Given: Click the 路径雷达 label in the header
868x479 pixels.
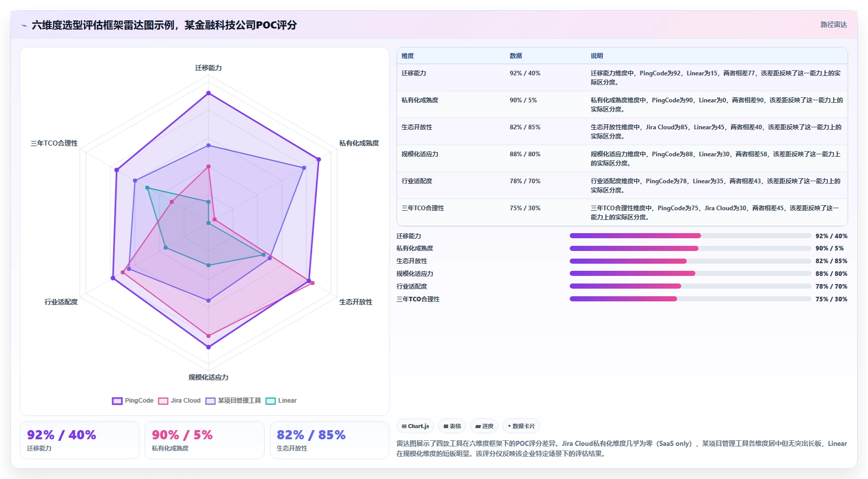Looking at the screenshot, I should tap(833, 24).
